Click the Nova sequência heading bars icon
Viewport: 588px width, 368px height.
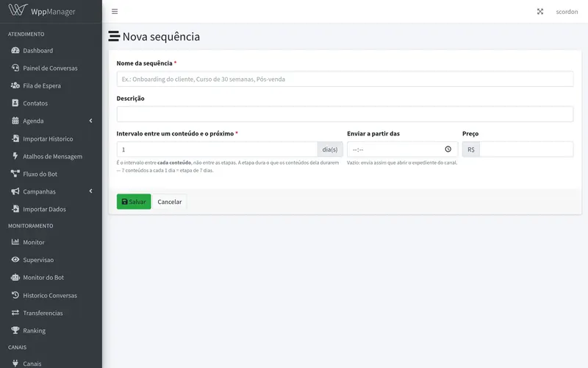(x=114, y=36)
